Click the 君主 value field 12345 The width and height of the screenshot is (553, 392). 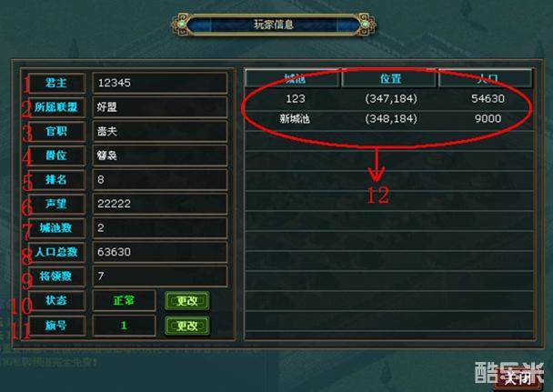160,83
